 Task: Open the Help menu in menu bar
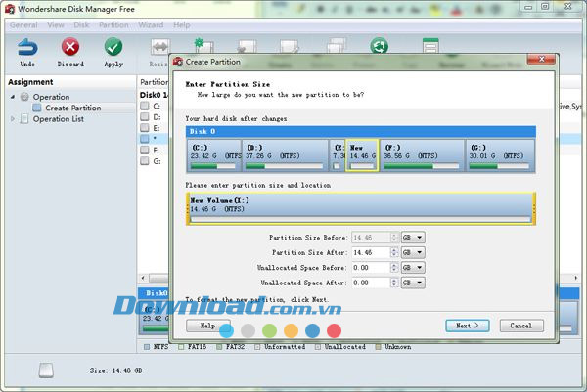point(182,25)
